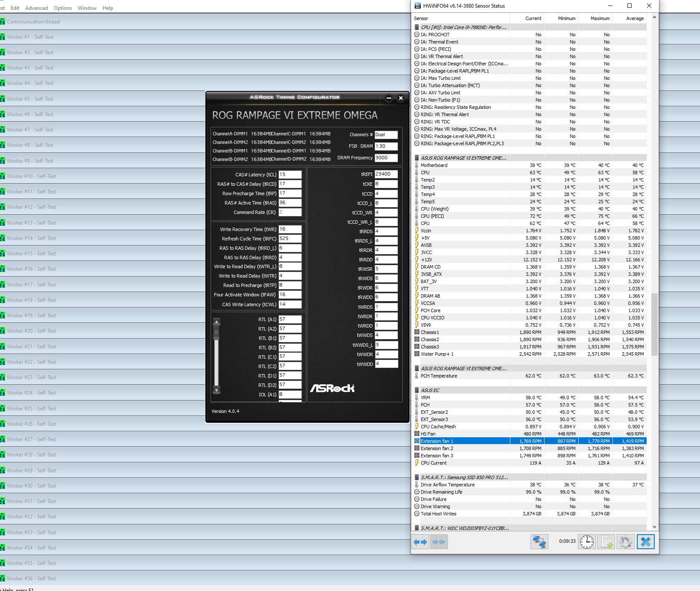
Task: Open the Options menu in Prime95
Action: click(63, 8)
